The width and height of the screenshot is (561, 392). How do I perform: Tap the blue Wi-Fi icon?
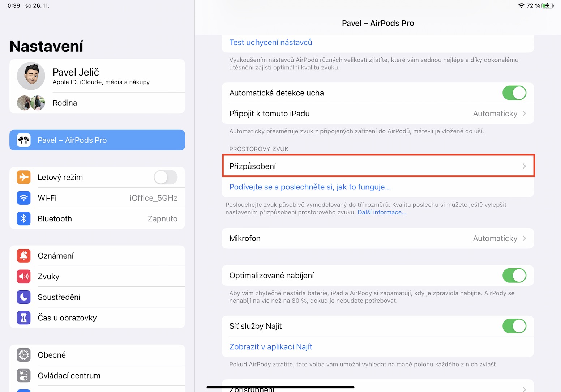click(24, 198)
